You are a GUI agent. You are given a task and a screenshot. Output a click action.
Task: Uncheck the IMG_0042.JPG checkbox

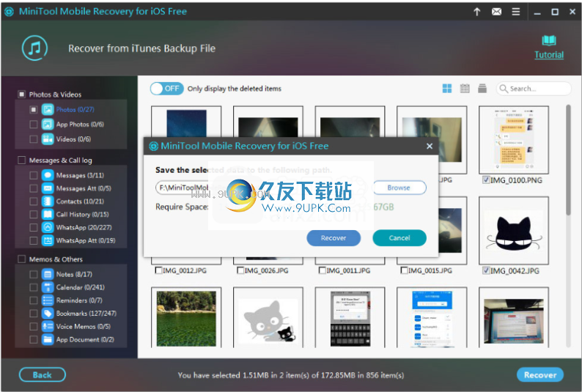(x=486, y=270)
